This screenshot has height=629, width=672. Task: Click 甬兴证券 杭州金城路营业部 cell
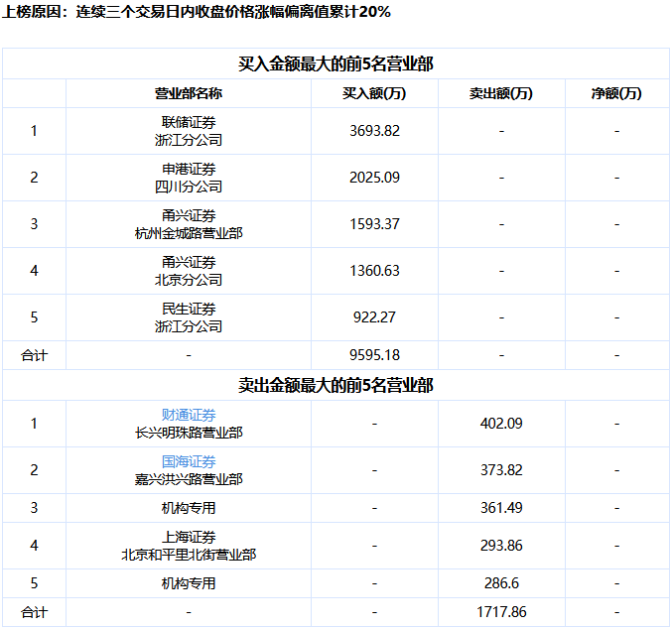189,224
